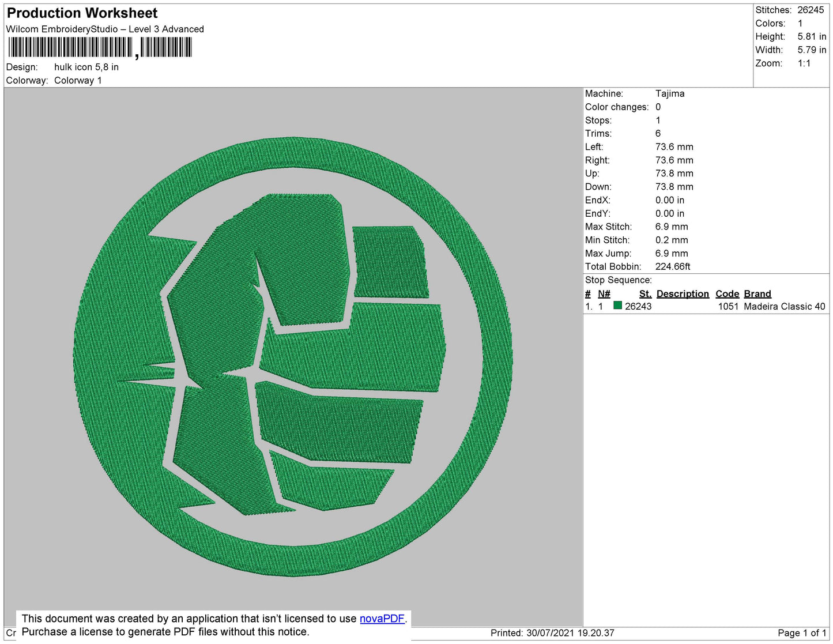Screen dimensions: 833x644
Task: Click the Width value 5.79 in
Action: [x=812, y=50]
